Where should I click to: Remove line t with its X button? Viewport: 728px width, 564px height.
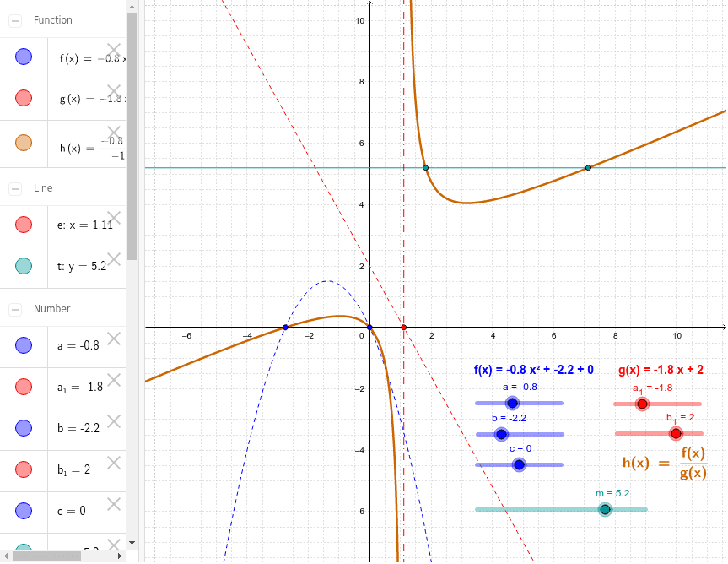click(x=114, y=258)
